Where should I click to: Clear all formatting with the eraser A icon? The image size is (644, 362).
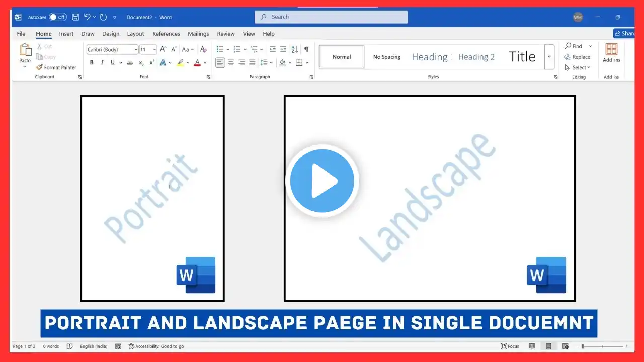(203, 49)
